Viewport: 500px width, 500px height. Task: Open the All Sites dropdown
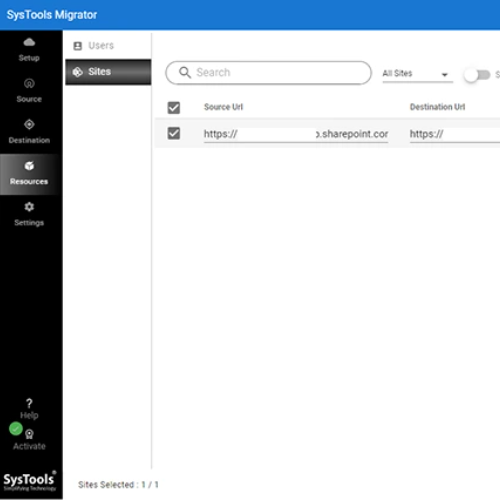pyautogui.click(x=417, y=74)
